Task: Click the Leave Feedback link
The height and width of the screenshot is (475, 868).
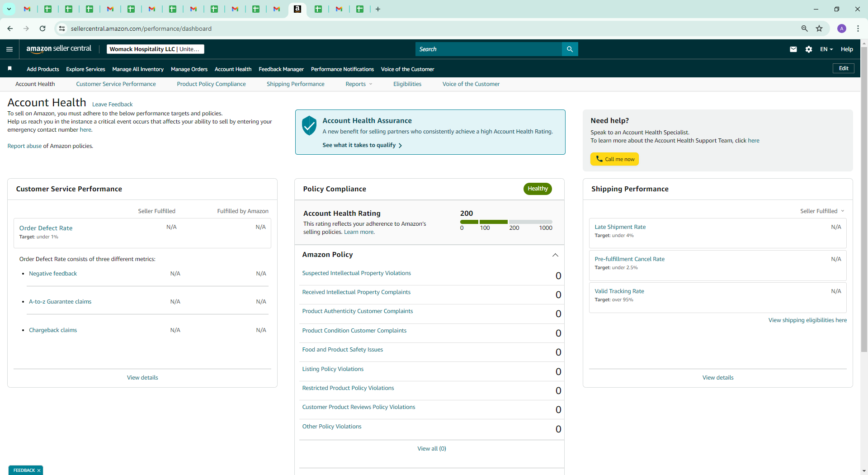Action: (x=112, y=104)
